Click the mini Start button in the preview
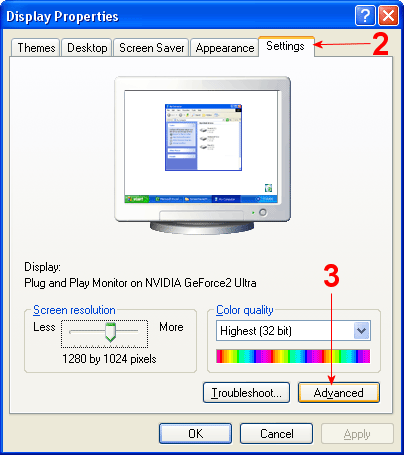This screenshot has height=455, width=404. [137, 199]
